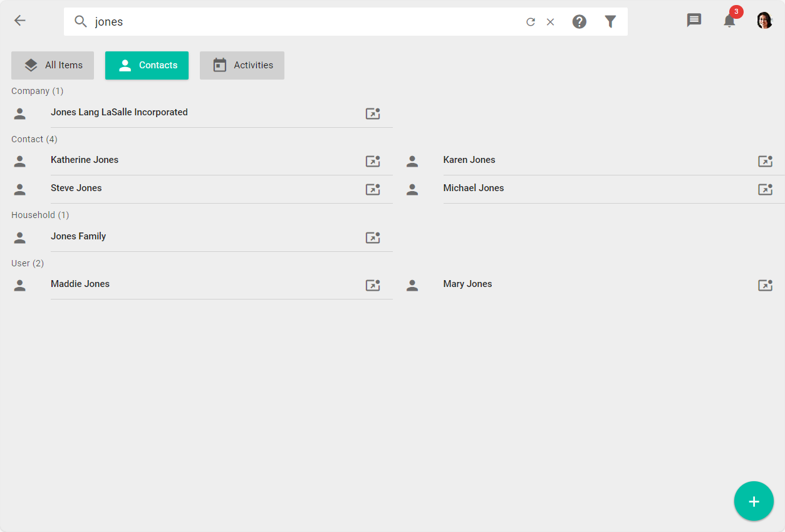This screenshot has height=532, width=785.
Task: Open the messages chat icon
Action: click(x=694, y=20)
